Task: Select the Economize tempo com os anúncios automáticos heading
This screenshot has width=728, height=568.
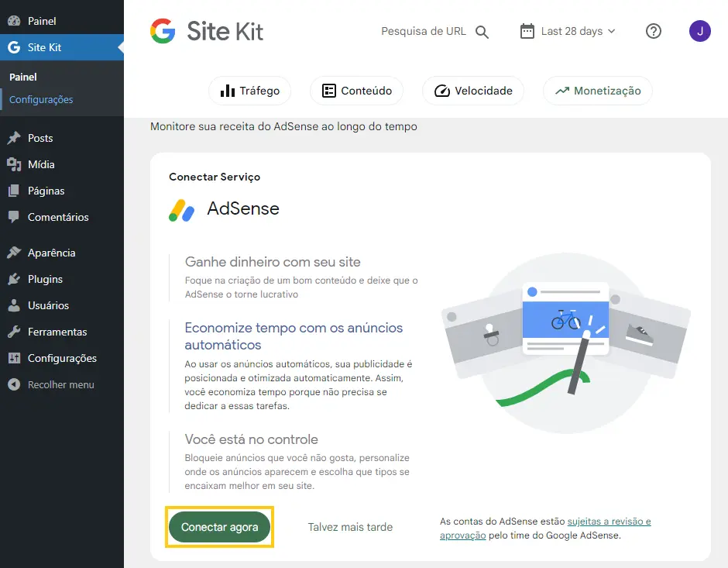Action: (294, 336)
